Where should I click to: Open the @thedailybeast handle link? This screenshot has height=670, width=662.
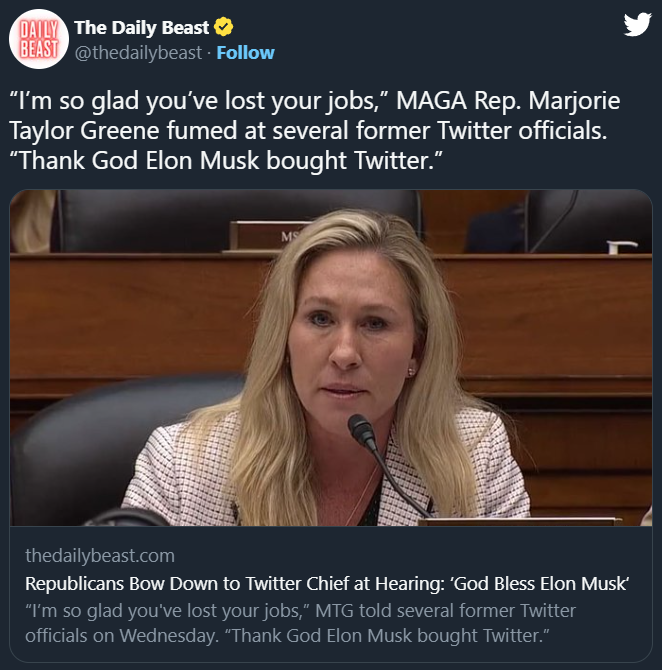pyautogui.click(x=137, y=52)
